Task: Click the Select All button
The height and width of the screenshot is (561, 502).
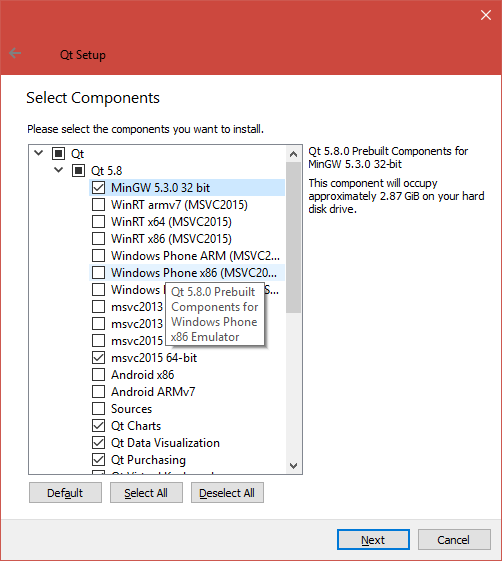Action: (146, 493)
